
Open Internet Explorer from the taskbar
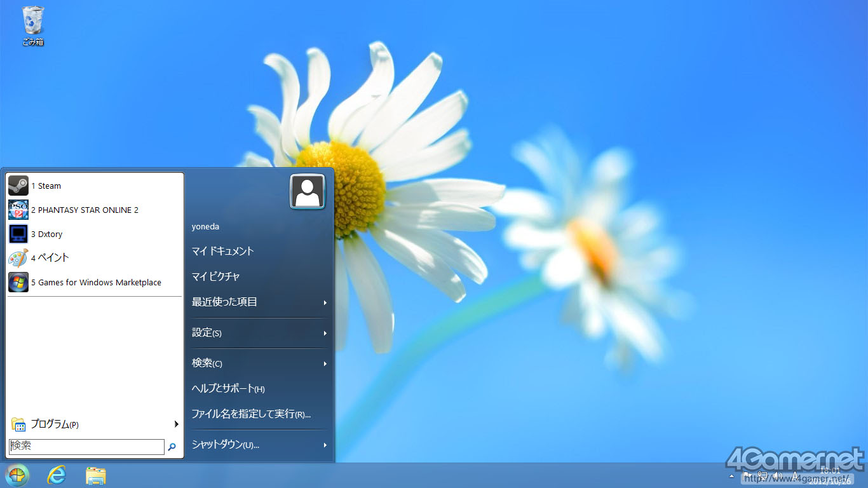57,475
